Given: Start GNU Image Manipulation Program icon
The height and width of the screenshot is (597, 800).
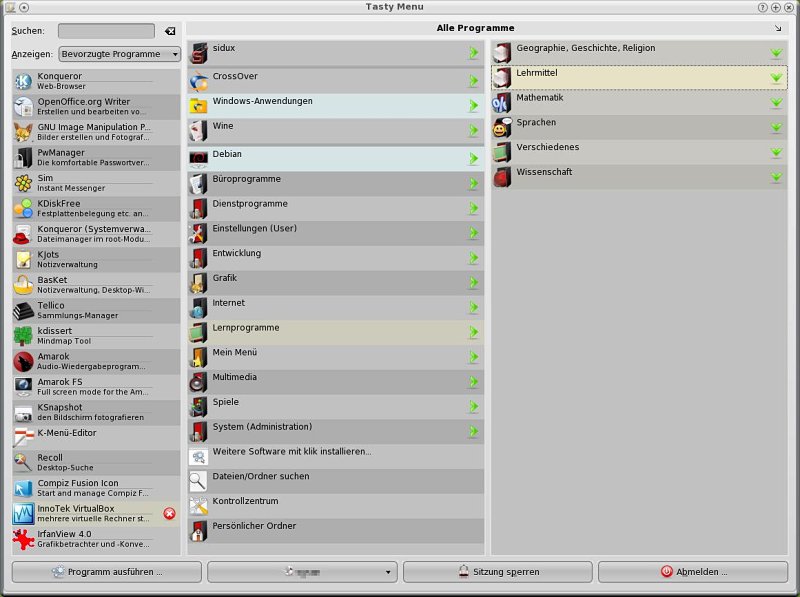Looking at the screenshot, I should 23,132.
